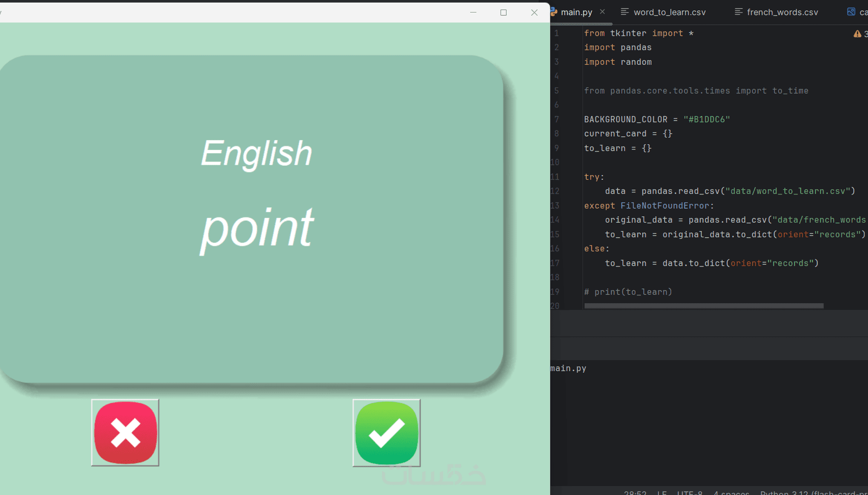Screen dimensions: 868x495
Task: Click the python file icon on main.py tab
Action: 553,12
